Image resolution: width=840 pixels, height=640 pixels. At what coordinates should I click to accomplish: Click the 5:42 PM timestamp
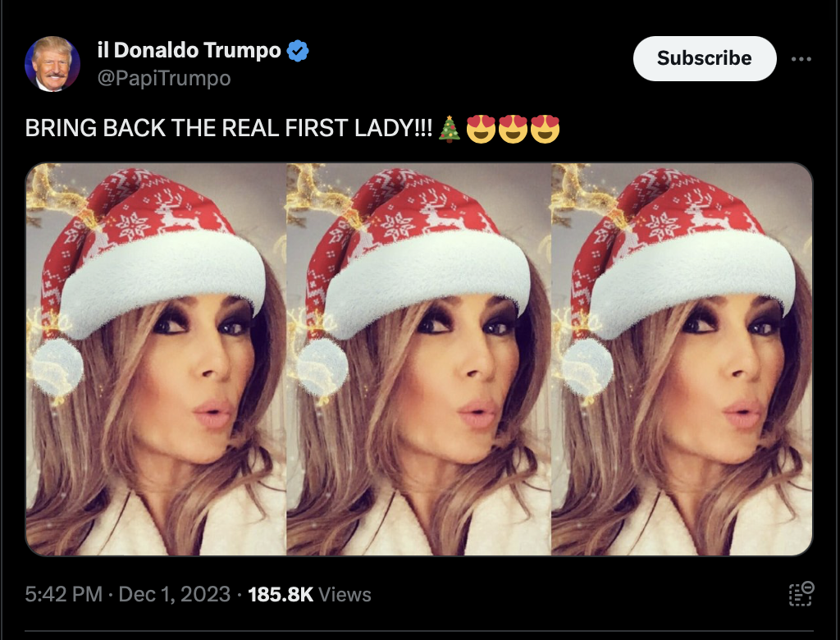coord(64,594)
